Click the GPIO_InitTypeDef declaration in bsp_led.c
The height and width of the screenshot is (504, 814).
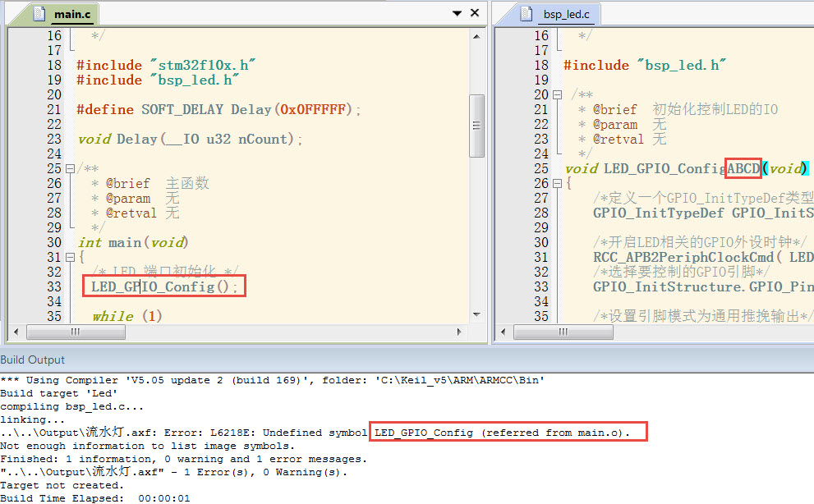pos(703,213)
